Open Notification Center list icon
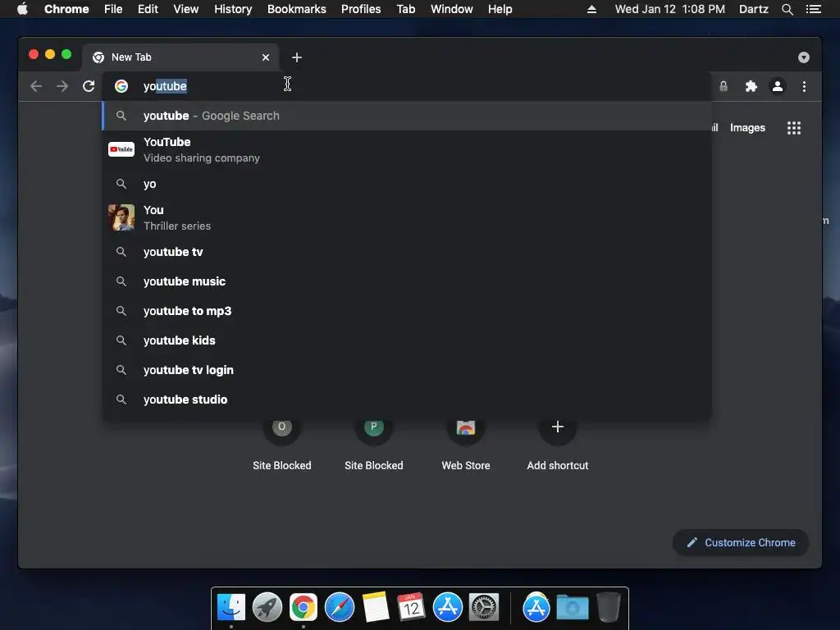This screenshot has width=840, height=630. 813,9
